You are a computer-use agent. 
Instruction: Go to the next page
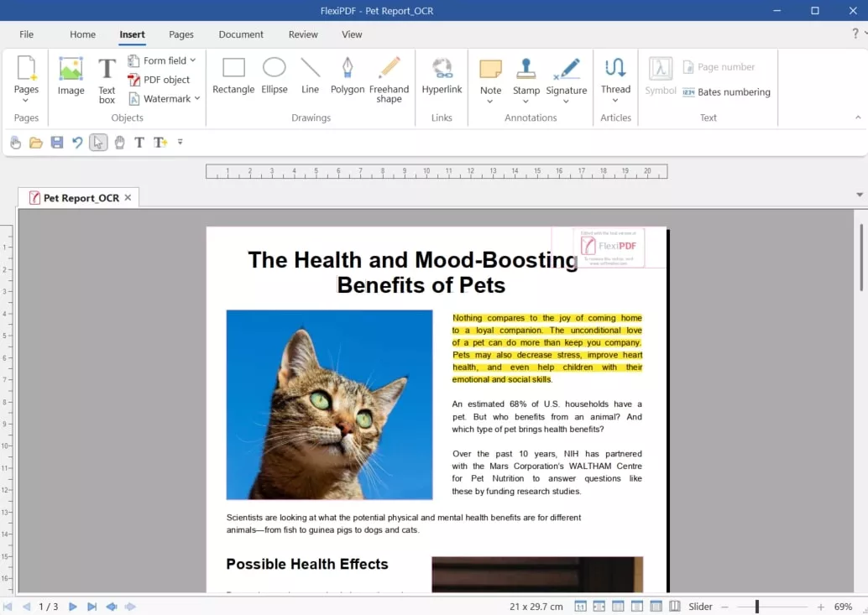pyautogui.click(x=72, y=607)
